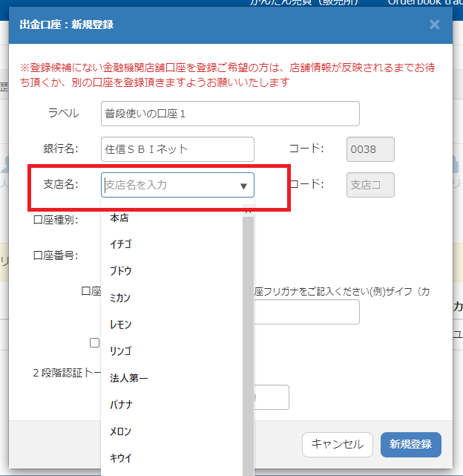Open the 支店名 dropdown arrow
The image size is (463, 476).
coord(243,186)
